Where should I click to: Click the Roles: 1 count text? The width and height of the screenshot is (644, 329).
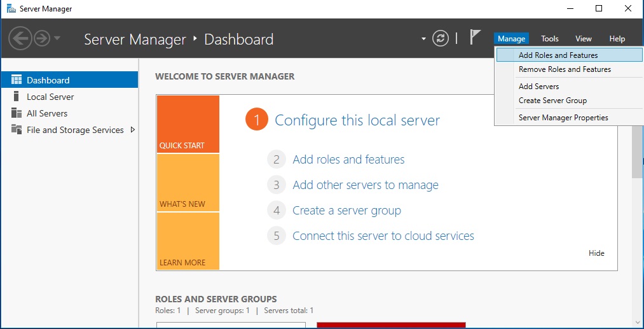(168, 311)
